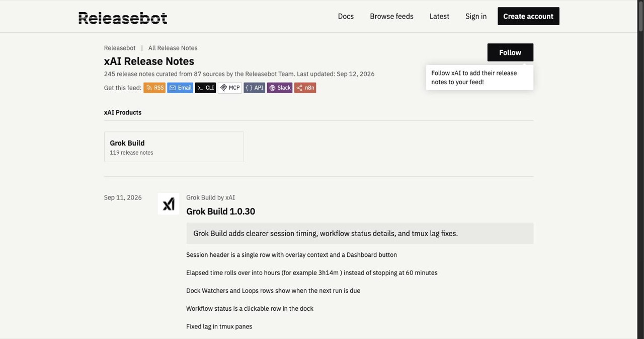Click the 'Dock Watchers and Loops rows' line
This screenshot has width=644, height=339.
[x=273, y=291]
